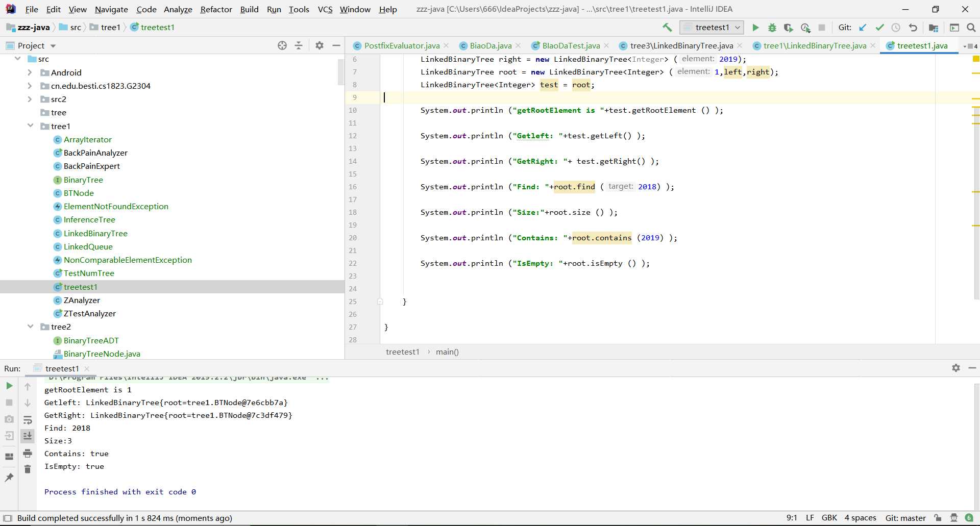
Task: Dump threads with the camera icon
Action: coord(9,419)
